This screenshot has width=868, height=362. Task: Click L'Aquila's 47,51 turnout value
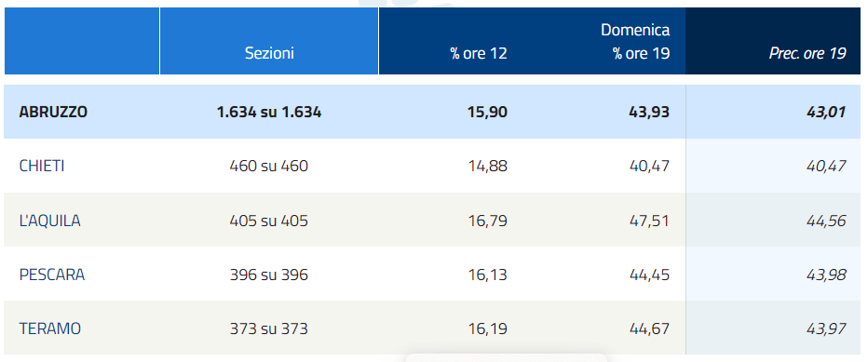tap(649, 221)
